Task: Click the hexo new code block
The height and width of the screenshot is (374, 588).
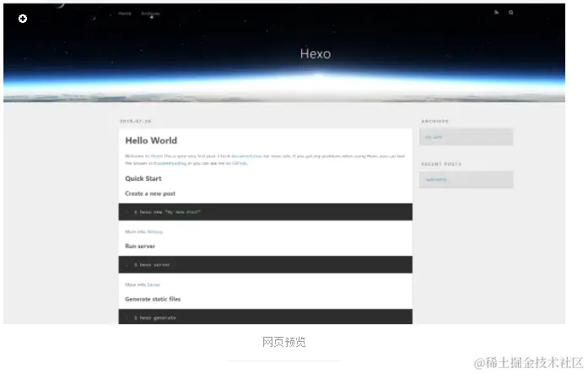Action: tap(266, 212)
